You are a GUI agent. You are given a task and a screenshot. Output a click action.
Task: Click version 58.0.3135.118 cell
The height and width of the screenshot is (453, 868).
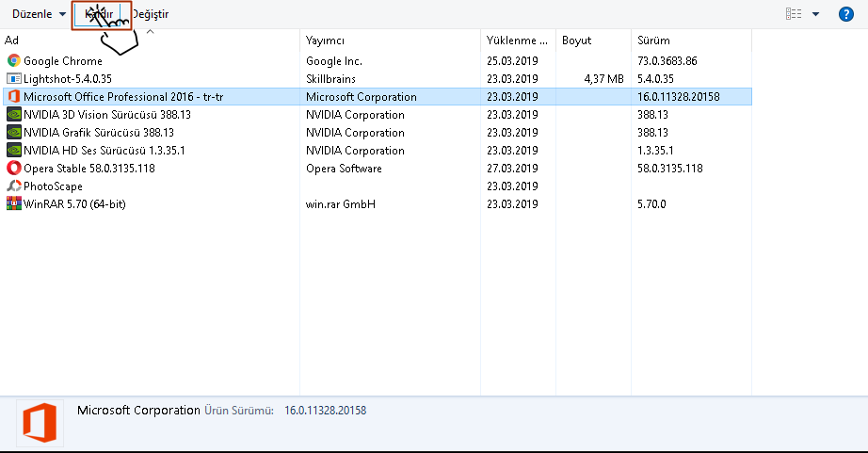pyautogui.click(x=669, y=169)
